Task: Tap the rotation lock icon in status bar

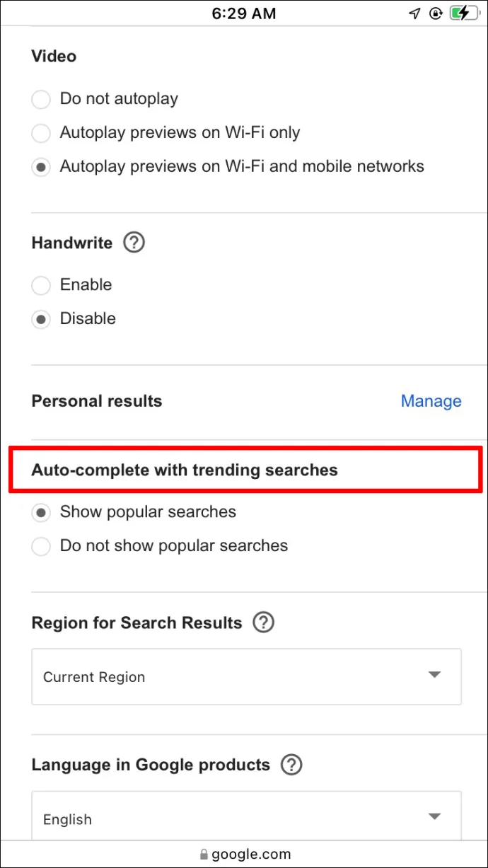Action: pyautogui.click(x=436, y=13)
